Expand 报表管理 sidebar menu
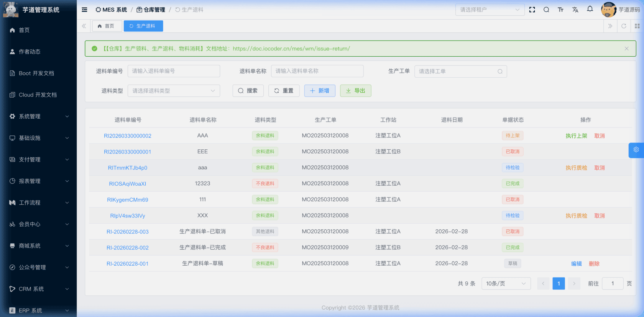This screenshot has height=317, width=644. click(x=38, y=181)
